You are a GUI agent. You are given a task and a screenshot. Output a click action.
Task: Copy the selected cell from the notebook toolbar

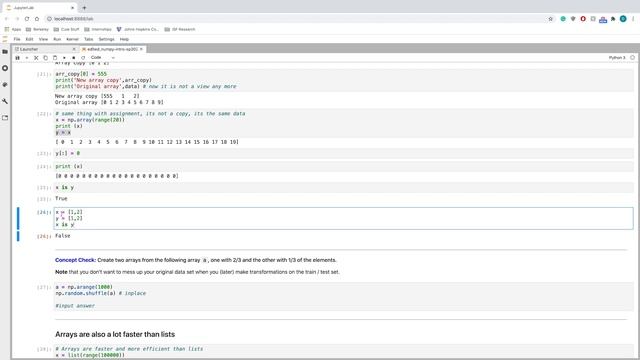tap(46, 58)
